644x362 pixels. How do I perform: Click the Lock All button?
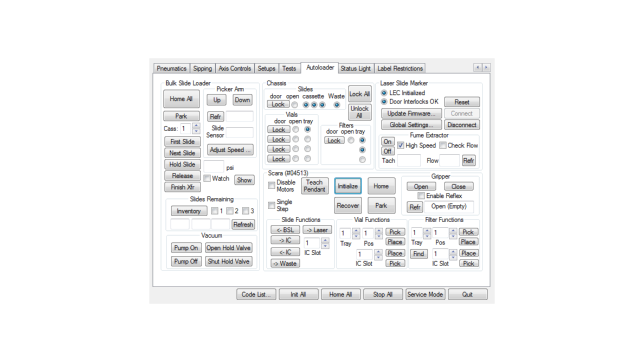click(x=359, y=94)
